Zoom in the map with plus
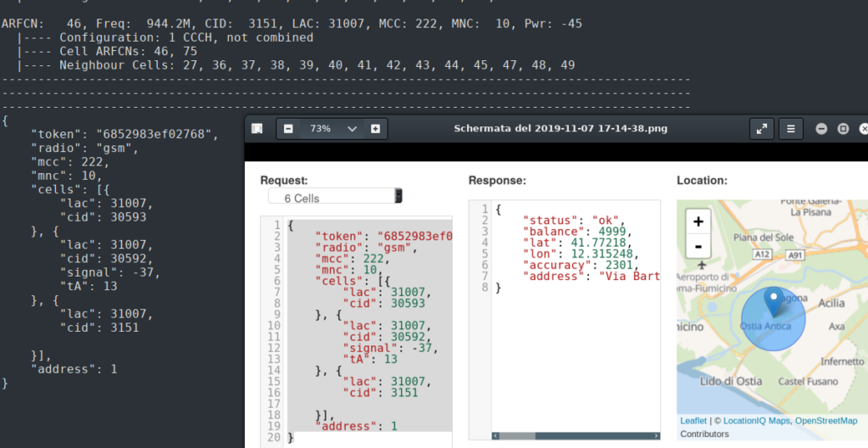Screen dimensions: 868x448 click(698, 221)
